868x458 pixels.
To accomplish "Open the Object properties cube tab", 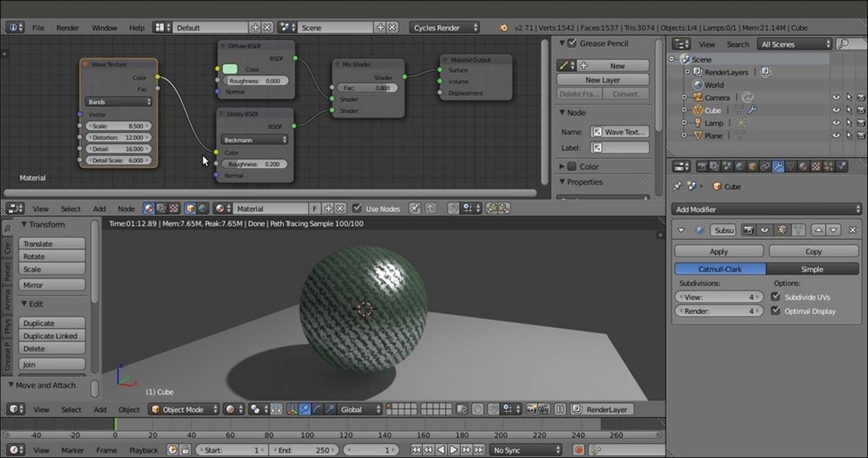I will (752, 167).
